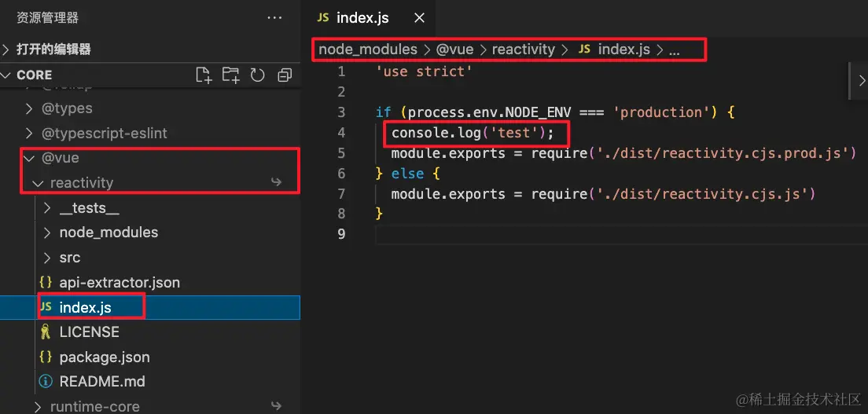Create a new folder in CORE
This screenshot has width=868, height=414.
pyautogui.click(x=231, y=75)
